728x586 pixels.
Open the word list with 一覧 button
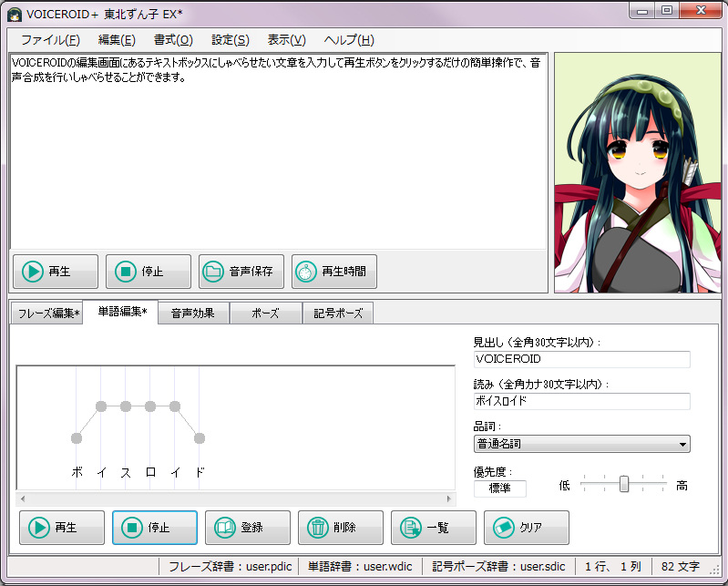433,528
